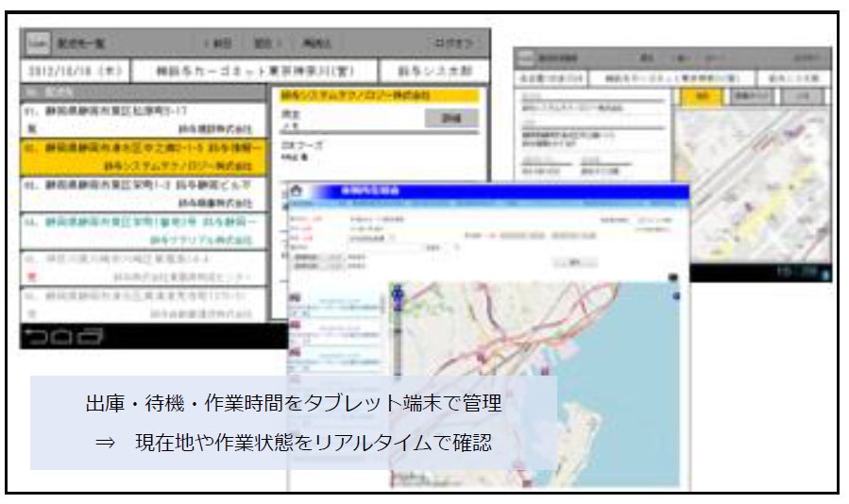
Task: Click the date field in right tablet window
Action: tap(551, 78)
